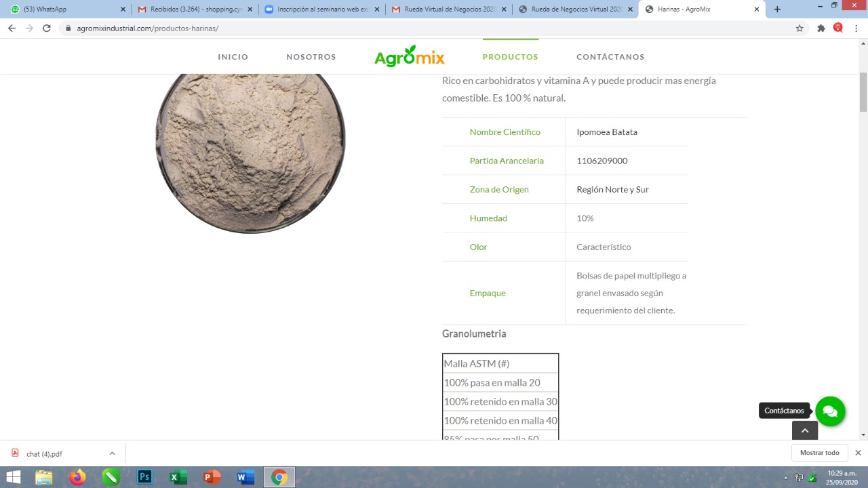868x488 pixels.
Task: Bookmark this page with the star icon
Action: (800, 28)
